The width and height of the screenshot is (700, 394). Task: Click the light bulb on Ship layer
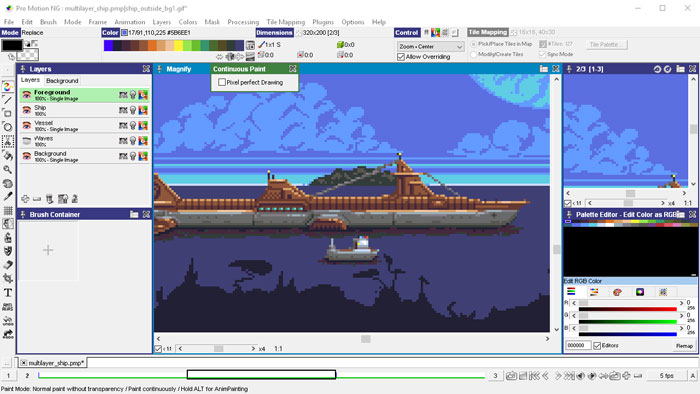[133, 110]
